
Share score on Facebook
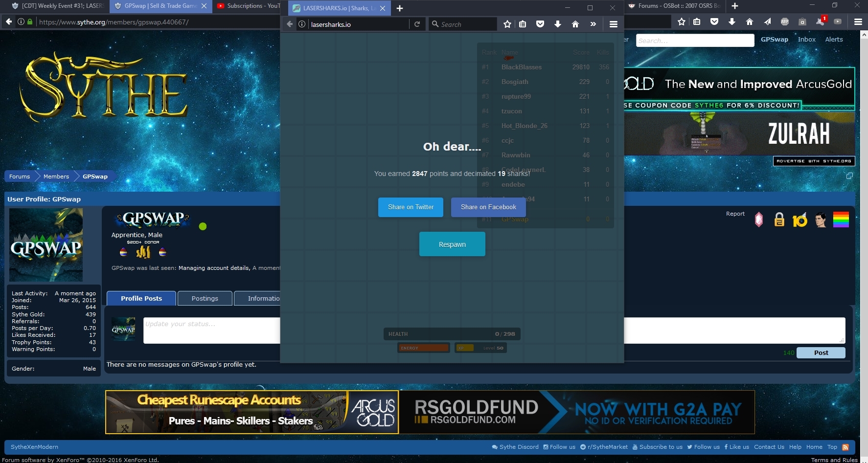488,207
